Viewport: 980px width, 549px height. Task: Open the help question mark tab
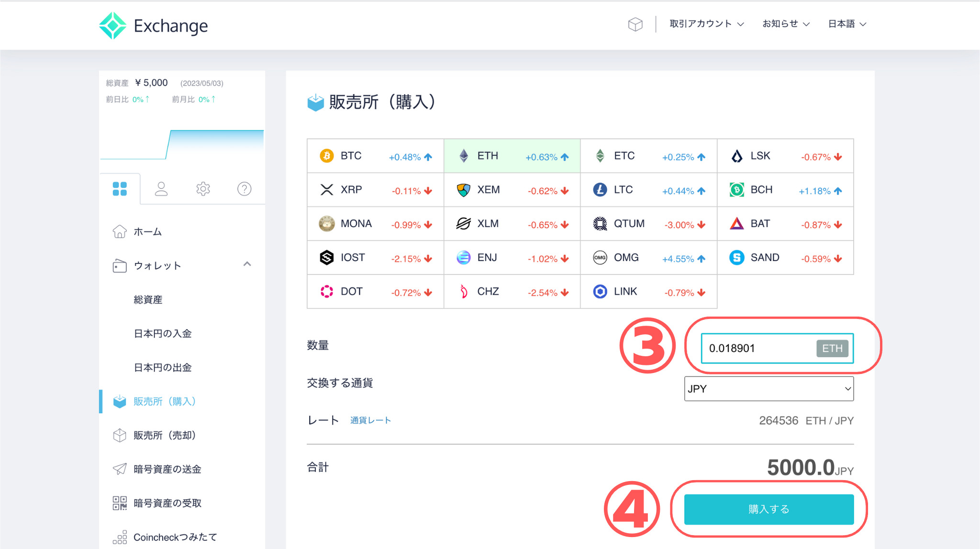[x=245, y=189]
